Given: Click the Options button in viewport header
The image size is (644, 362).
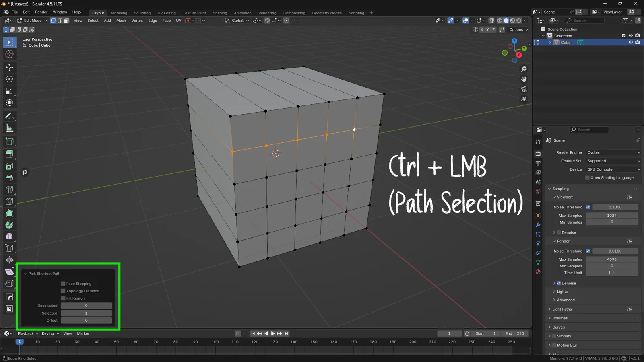Looking at the screenshot, I should [x=518, y=29].
